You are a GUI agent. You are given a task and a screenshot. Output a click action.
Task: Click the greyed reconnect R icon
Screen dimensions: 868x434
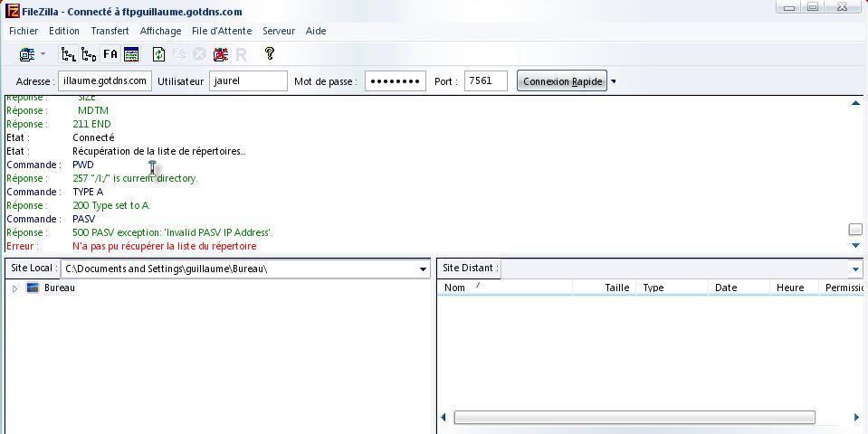point(241,54)
